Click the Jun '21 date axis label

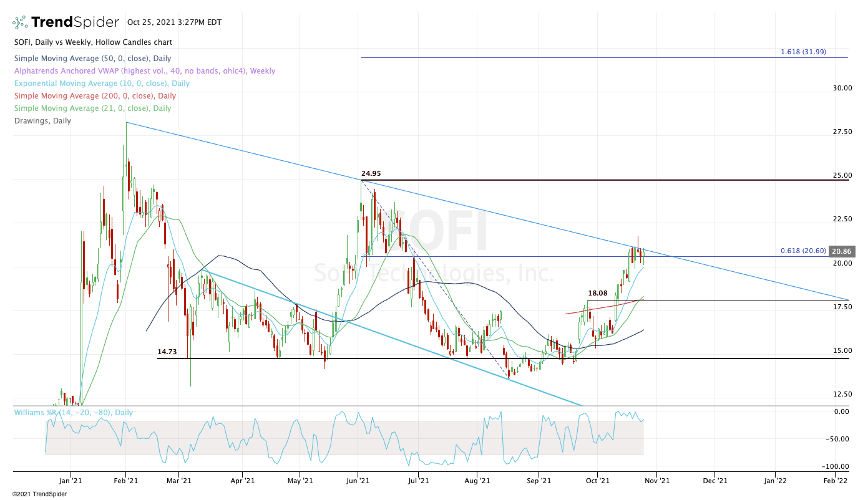coord(358,480)
